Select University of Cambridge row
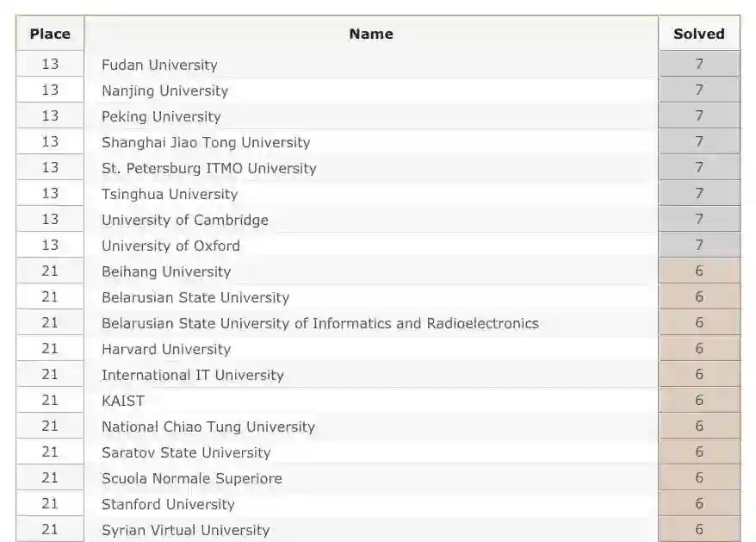Screen dimensions: 756x542 pos(185,220)
